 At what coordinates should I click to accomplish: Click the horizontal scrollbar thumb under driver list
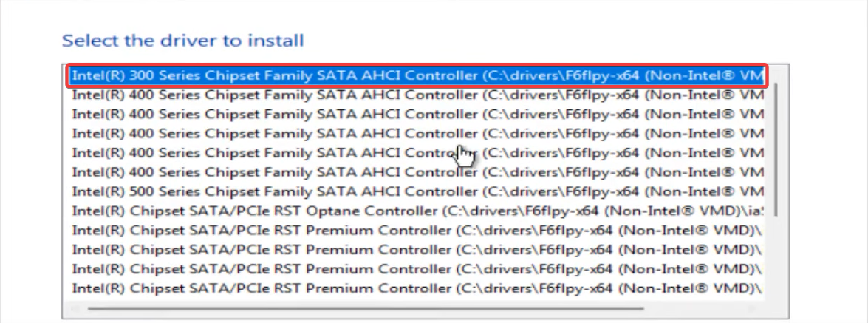pyautogui.click(x=366, y=308)
